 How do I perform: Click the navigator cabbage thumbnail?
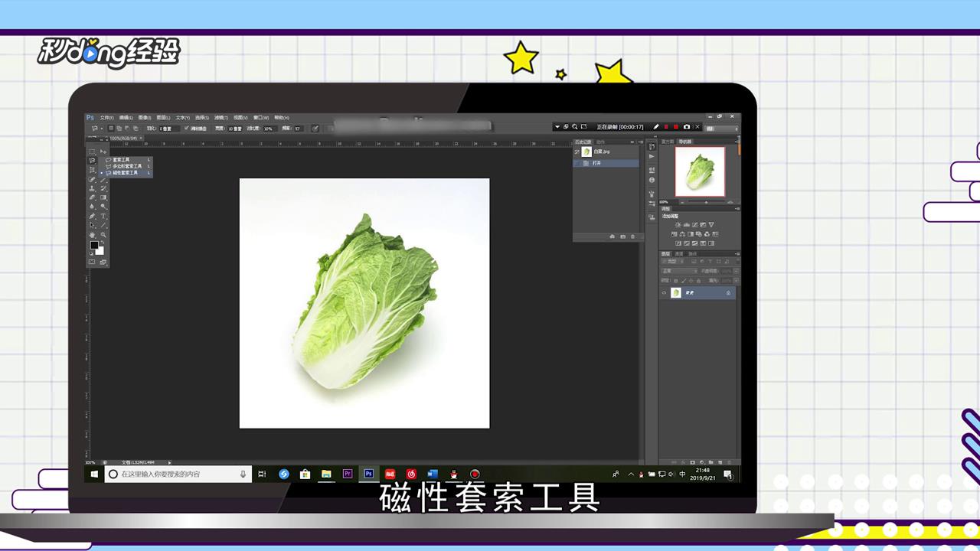pos(700,171)
